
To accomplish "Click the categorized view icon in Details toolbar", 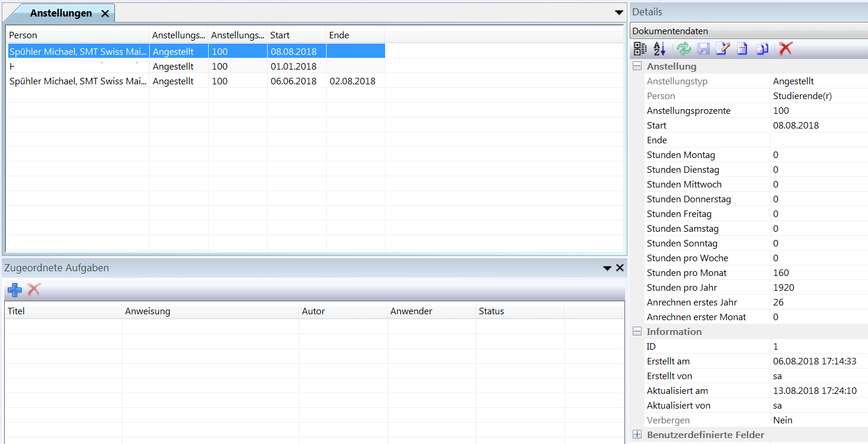I will tap(640, 49).
